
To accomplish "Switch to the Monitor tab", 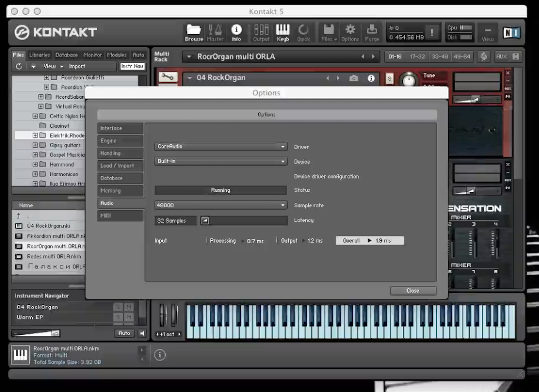I will 93,55.
